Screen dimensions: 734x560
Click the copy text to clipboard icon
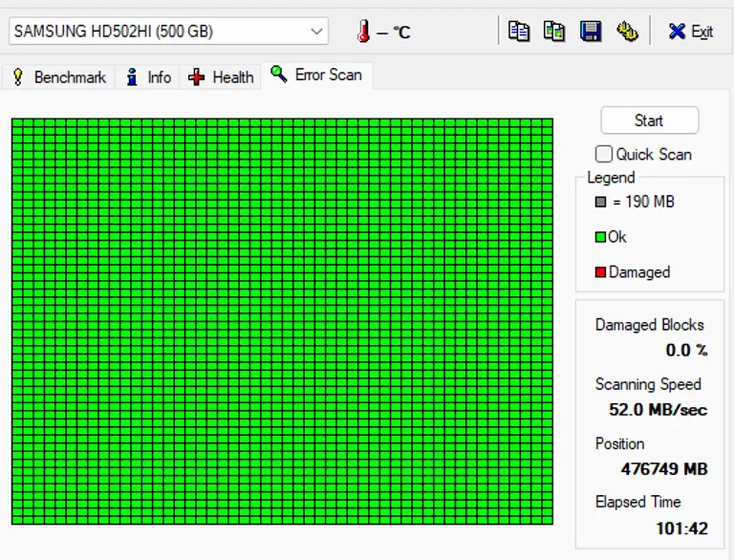(x=519, y=32)
